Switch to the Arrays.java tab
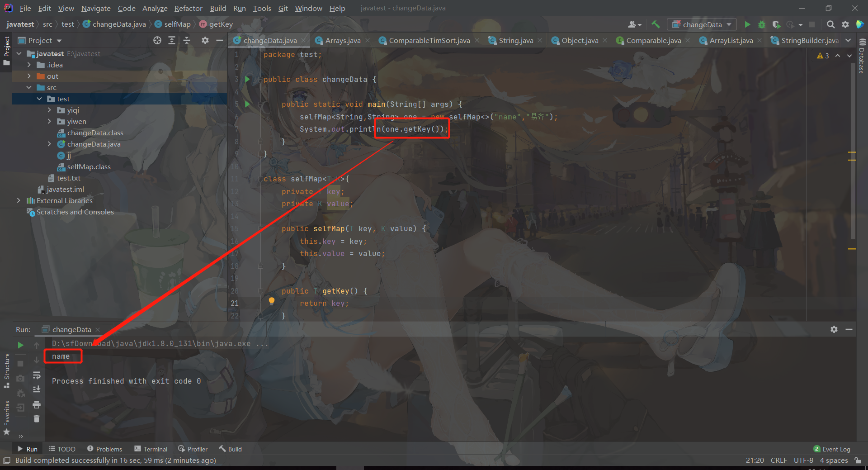The image size is (868, 470). tap(343, 40)
